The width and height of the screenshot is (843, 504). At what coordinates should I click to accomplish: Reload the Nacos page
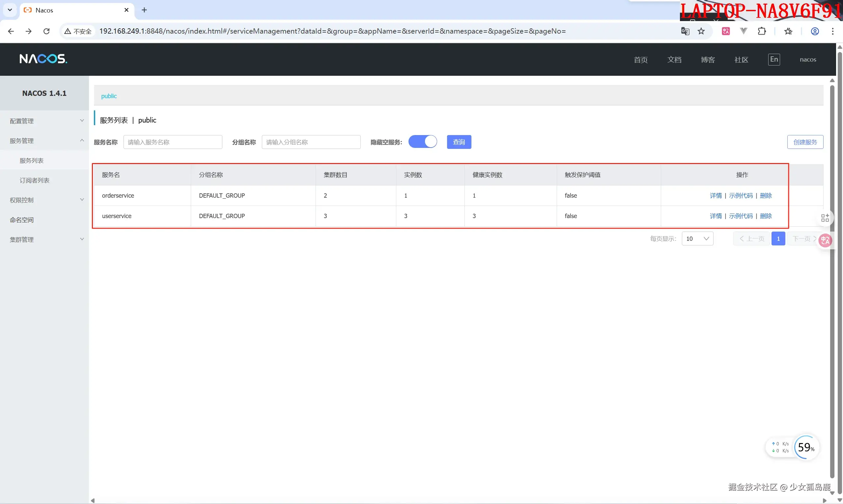(46, 31)
